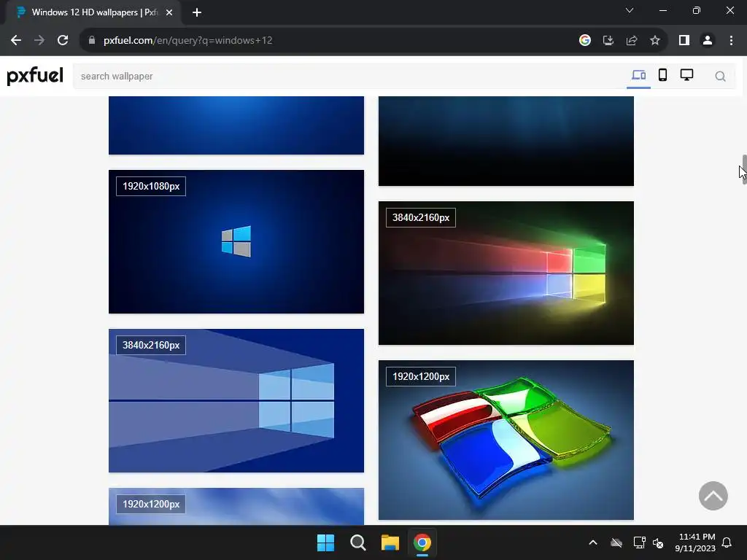Select the mobile phone filter icon
Screen dimensions: 747x560
[x=662, y=75]
